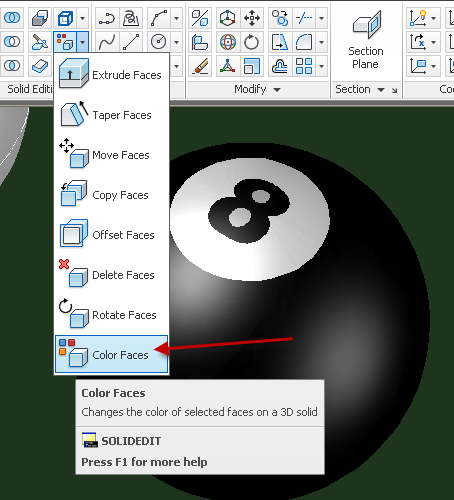Choose Taper Faces from the flyout
Viewport: 454px width, 500px height.
[111, 115]
